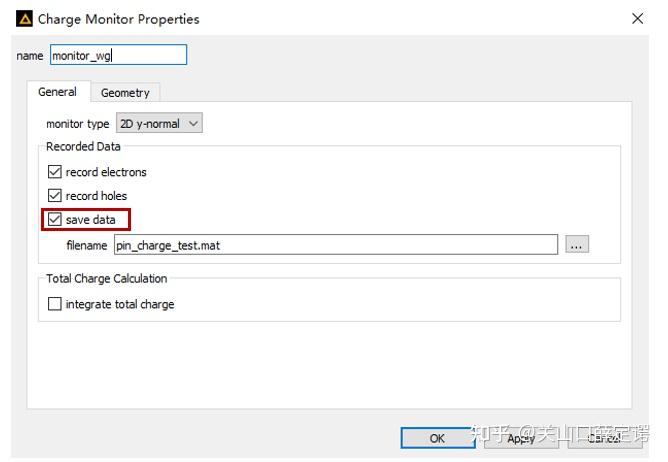Click the 'name' label beside the text field

pos(30,56)
